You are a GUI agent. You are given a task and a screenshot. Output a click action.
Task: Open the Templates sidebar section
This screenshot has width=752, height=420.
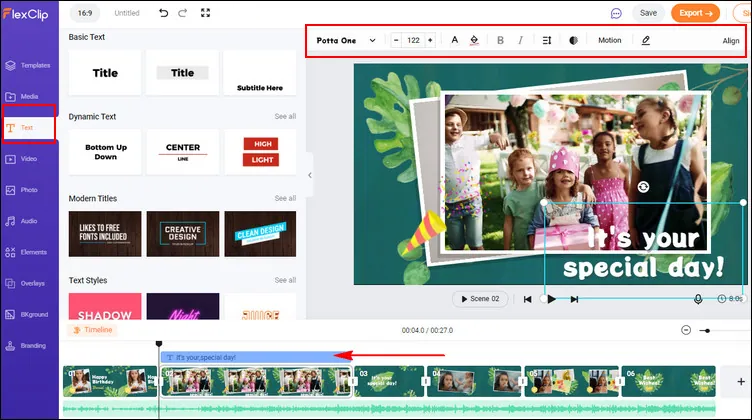tap(28, 65)
